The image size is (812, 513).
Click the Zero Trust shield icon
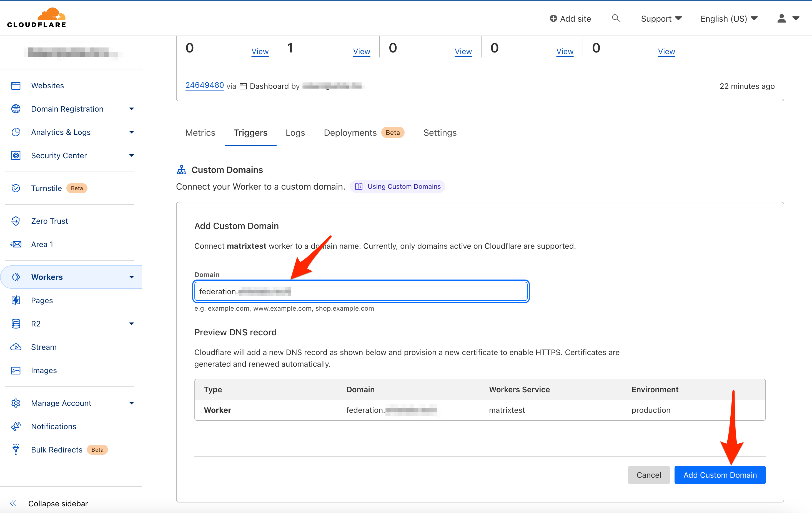click(x=16, y=221)
